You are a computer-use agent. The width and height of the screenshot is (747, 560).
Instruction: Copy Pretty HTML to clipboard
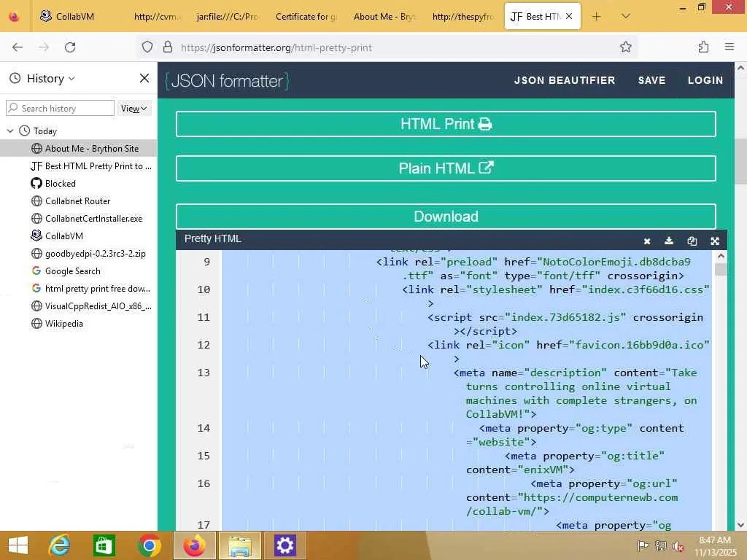pyautogui.click(x=692, y=241)
